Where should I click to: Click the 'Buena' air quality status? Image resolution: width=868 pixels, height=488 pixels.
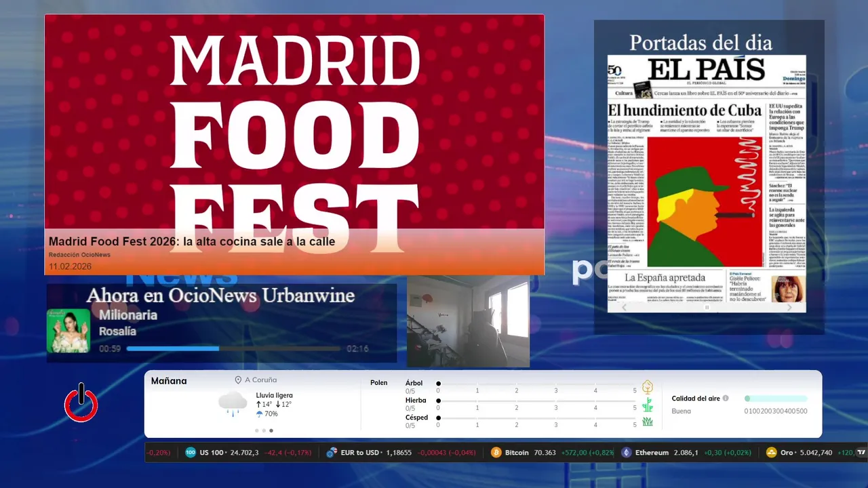pos(682,411)
